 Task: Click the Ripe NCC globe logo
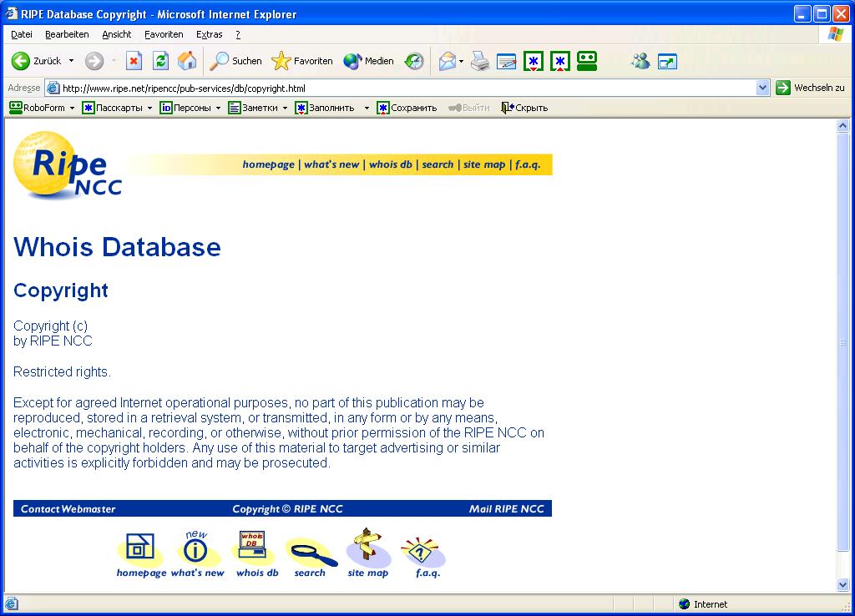point(68,165)
